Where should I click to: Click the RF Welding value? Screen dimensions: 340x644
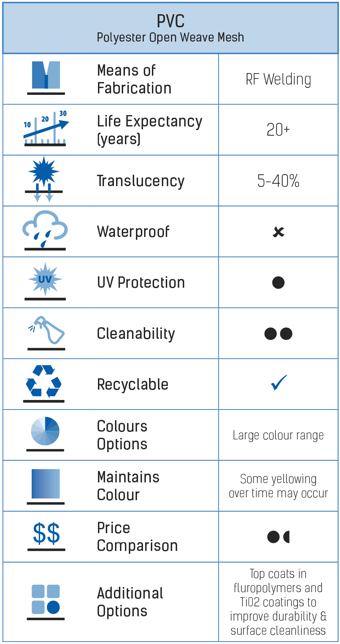(x=278, y=79)
